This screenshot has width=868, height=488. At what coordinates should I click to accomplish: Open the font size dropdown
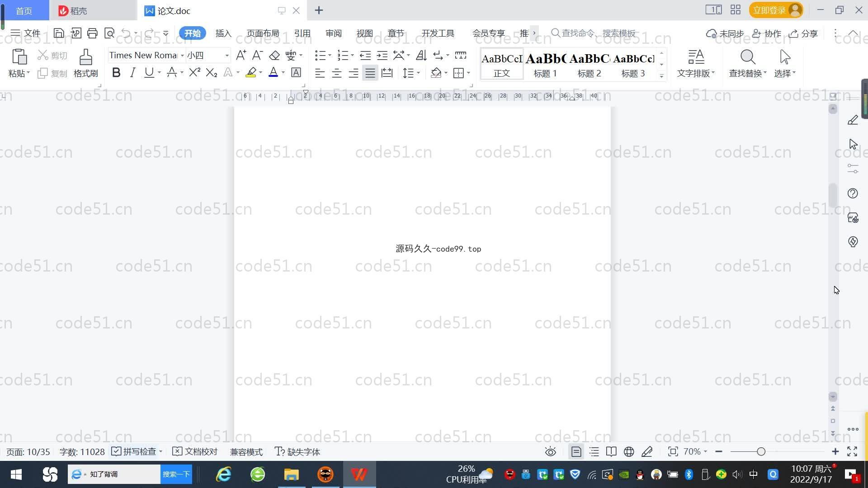[x=226, y=56]
